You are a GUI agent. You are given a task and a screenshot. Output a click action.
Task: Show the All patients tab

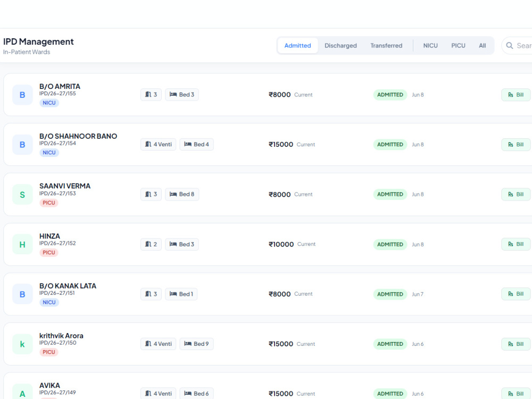pos(482,45)
